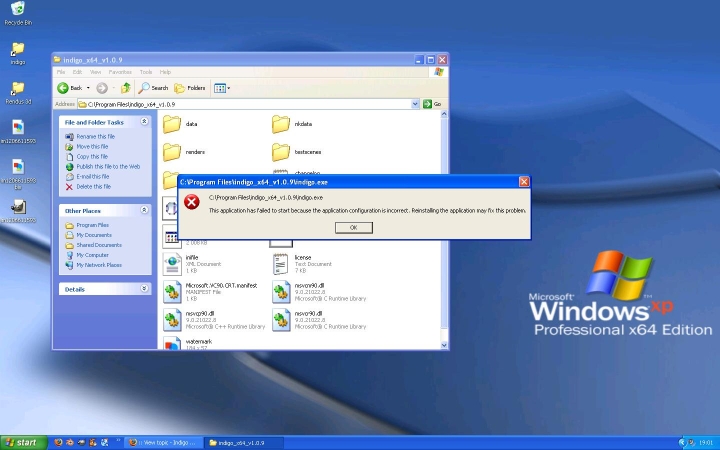Open the Tools menu

(x=146, y=72)
